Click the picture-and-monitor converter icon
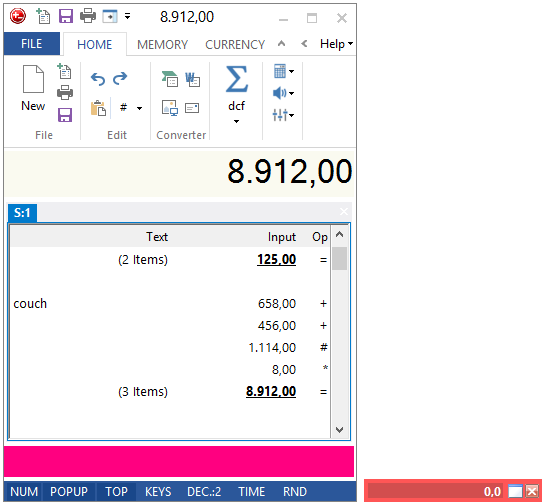The image size is (545, 504). tap(170, 108)
